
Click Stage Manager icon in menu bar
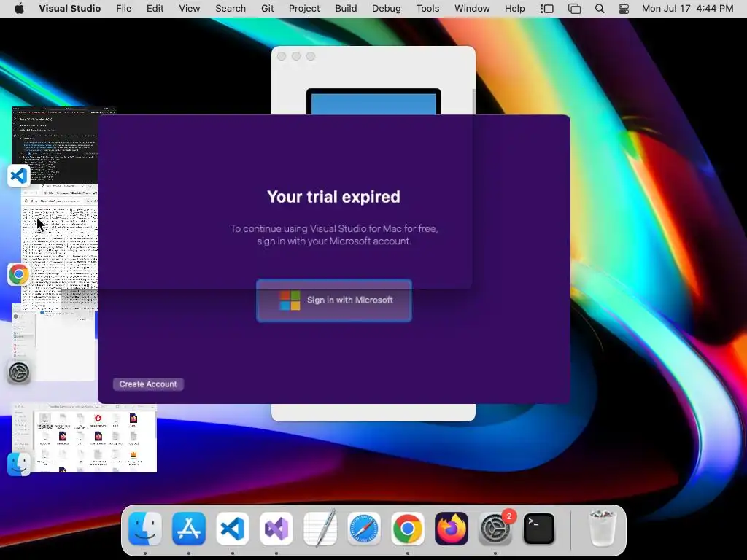(546, 9)
